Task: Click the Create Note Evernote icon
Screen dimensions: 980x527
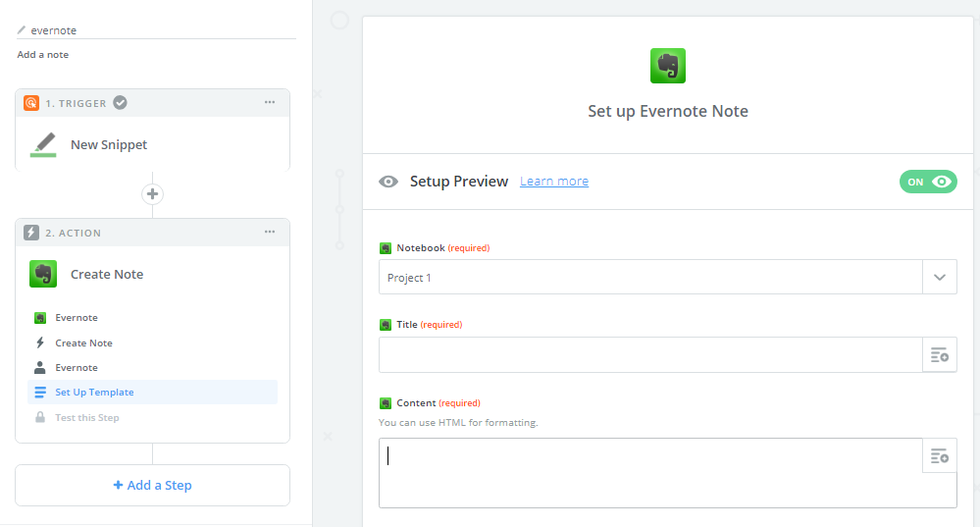Action: (x=42, y=274)
